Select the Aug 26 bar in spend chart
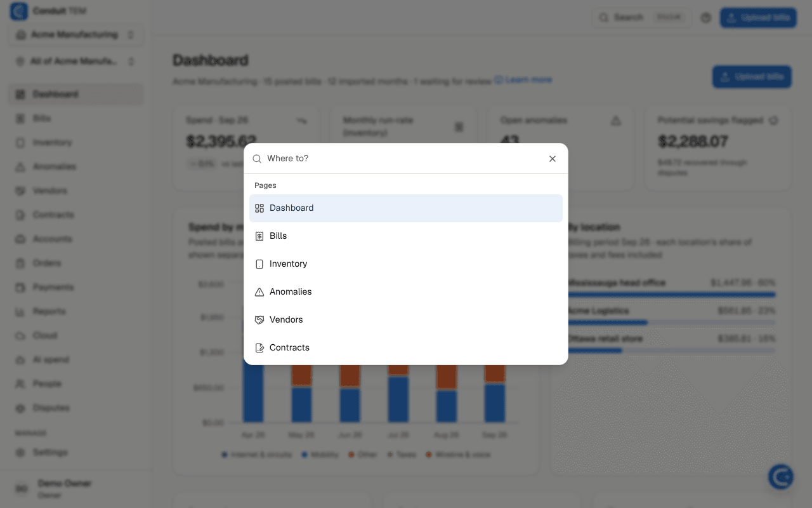The width and height of the screenshot is (812, 508). click(447, 394)
